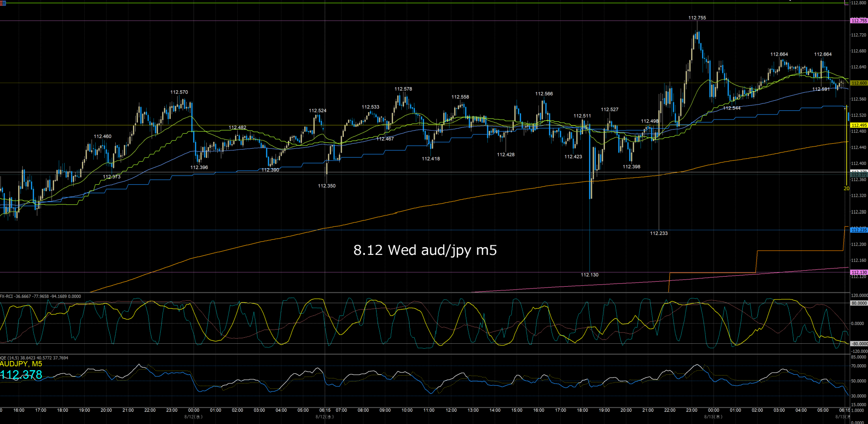Select the AUDJPY, M5 symbol label

(x=21, y=364)
